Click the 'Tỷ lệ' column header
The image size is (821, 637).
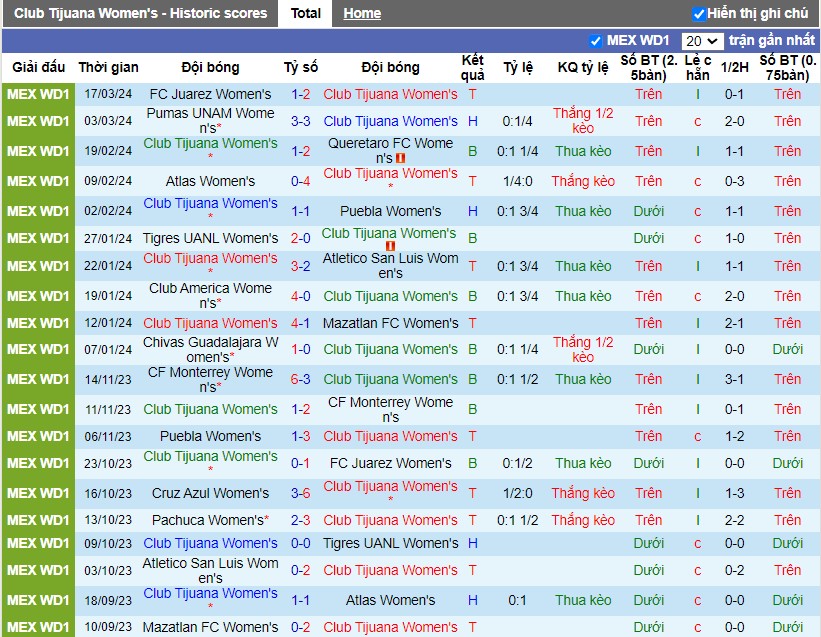point(517,68)
